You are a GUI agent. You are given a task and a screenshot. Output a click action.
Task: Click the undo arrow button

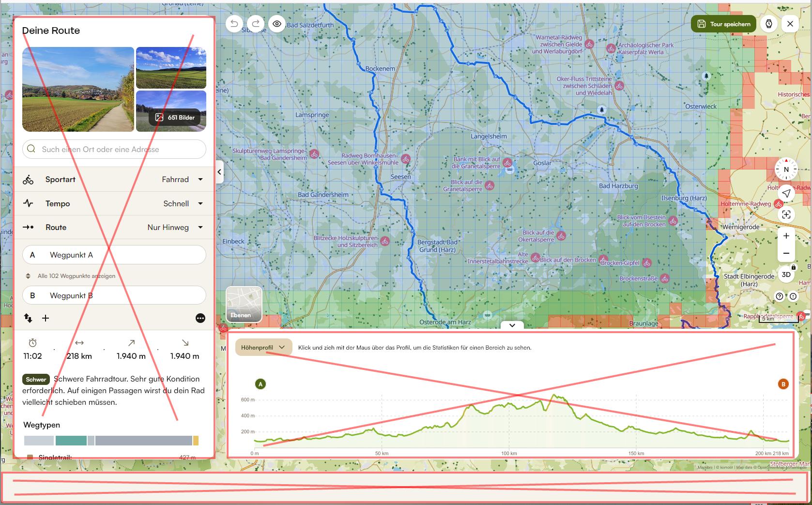(x=234, y=24)
